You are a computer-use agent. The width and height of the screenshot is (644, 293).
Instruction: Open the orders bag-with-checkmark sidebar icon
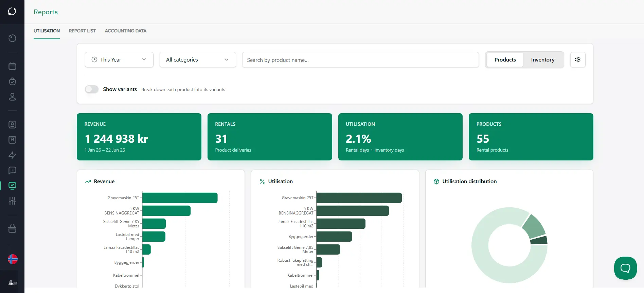point(12,82)
